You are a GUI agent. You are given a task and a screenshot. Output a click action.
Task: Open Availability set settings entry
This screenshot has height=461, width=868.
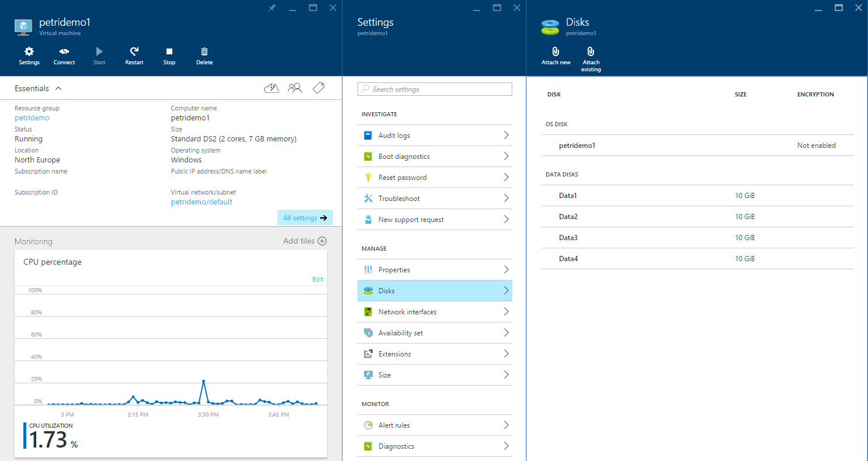pyautogui.click(x=435, y=332)
